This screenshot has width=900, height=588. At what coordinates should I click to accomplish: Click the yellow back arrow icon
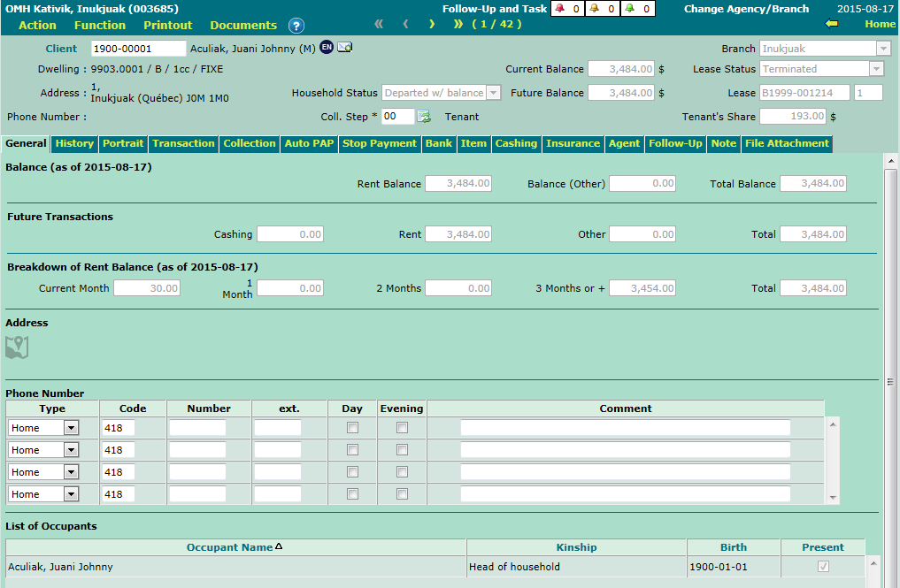pyautogui.click(x=830, y=24)
